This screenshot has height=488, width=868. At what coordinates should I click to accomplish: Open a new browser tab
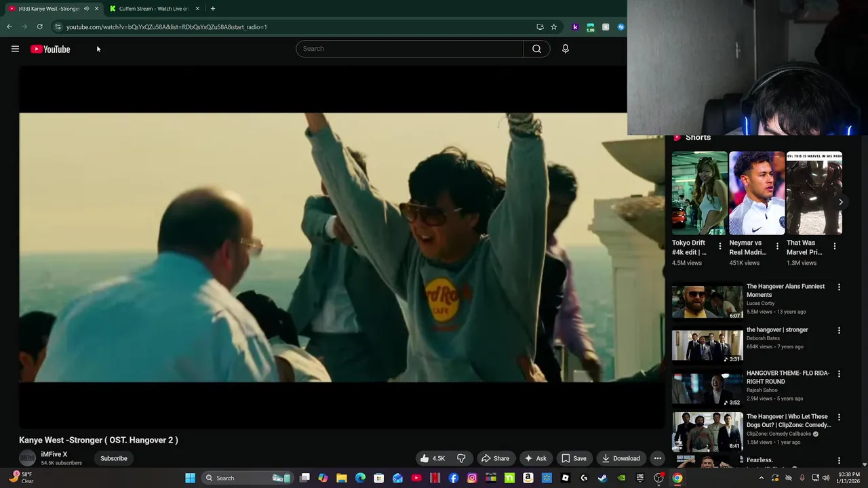coord(212,9)
